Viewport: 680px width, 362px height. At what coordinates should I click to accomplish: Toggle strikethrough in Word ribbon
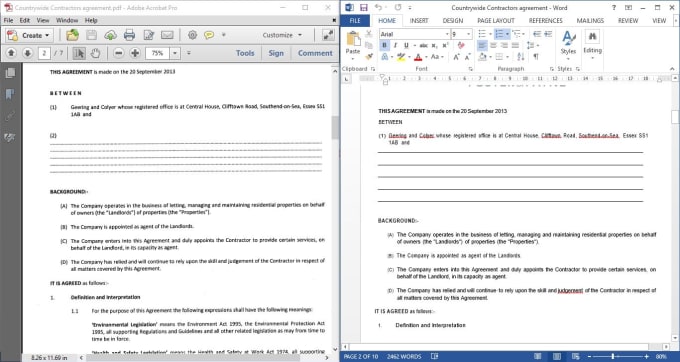tap(424, 45)
